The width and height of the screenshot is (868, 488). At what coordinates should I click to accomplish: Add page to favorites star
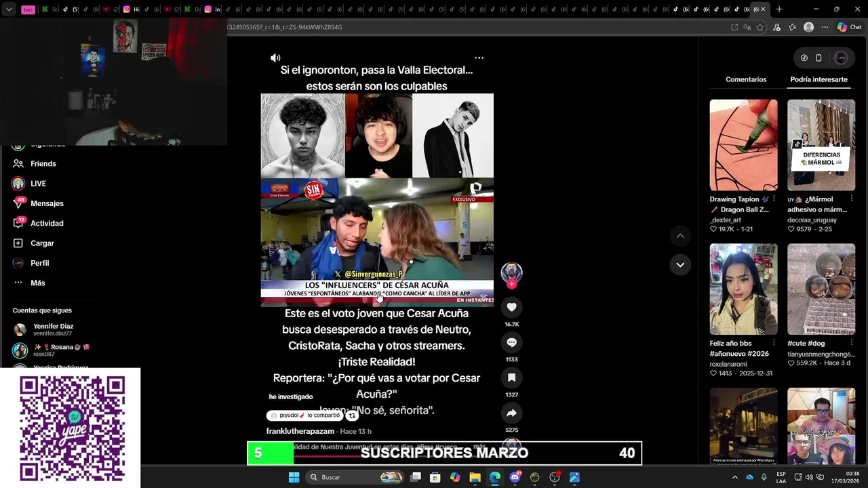760,27
